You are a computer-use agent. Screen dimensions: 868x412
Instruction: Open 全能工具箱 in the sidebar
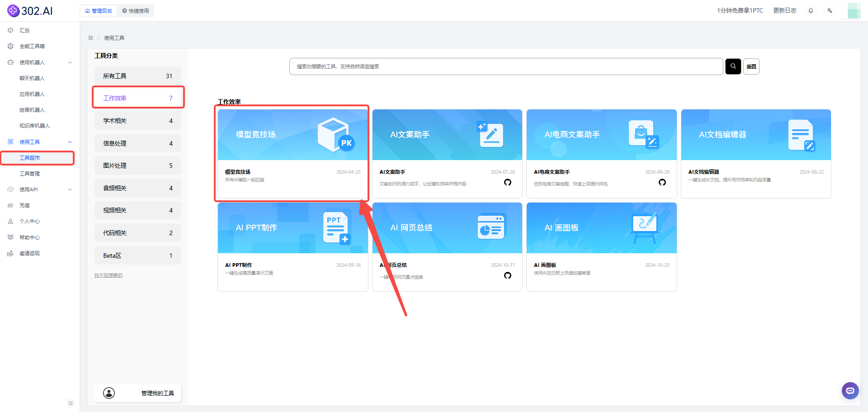(32, 46)
